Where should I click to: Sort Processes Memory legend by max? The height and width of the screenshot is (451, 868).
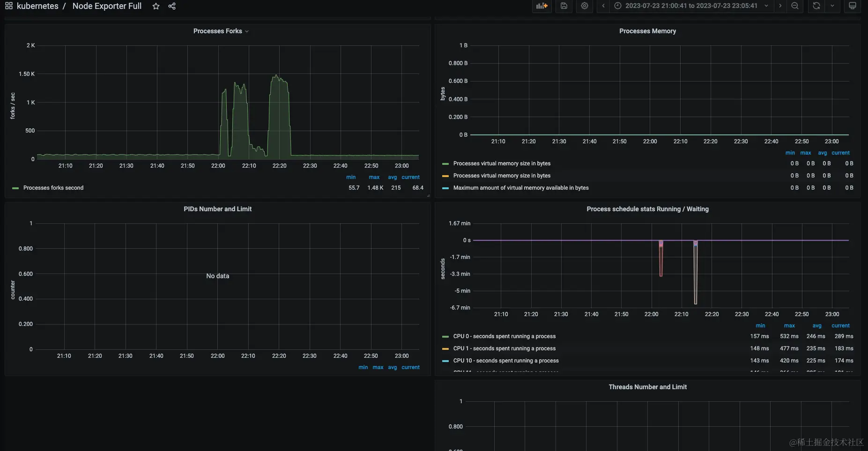pos(806,153)
